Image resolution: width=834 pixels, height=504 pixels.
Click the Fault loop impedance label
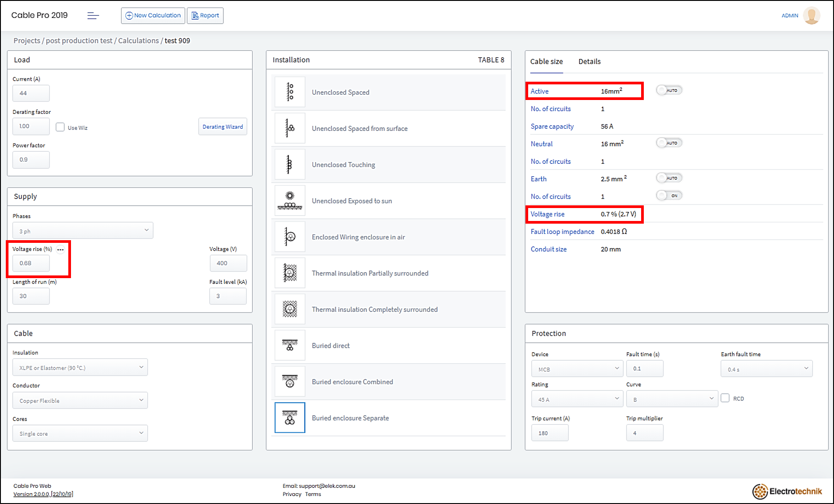tap(563, 232)
